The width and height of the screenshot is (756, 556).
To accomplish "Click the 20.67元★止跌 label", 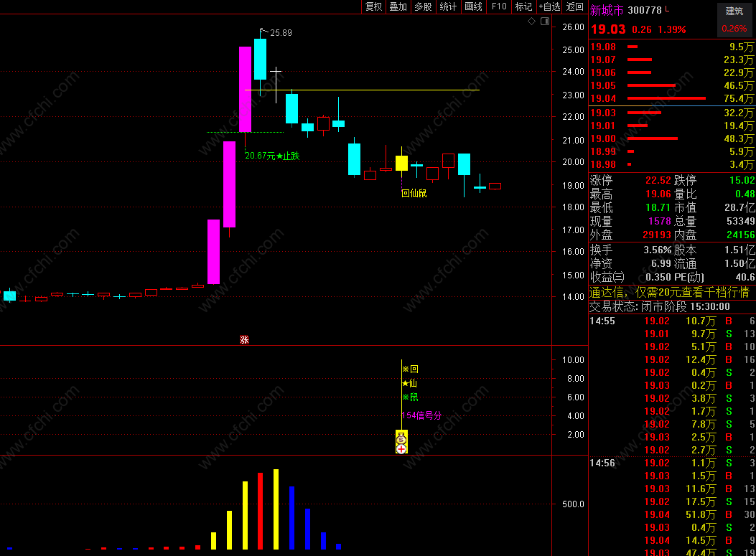I will (x=272, y=156).
